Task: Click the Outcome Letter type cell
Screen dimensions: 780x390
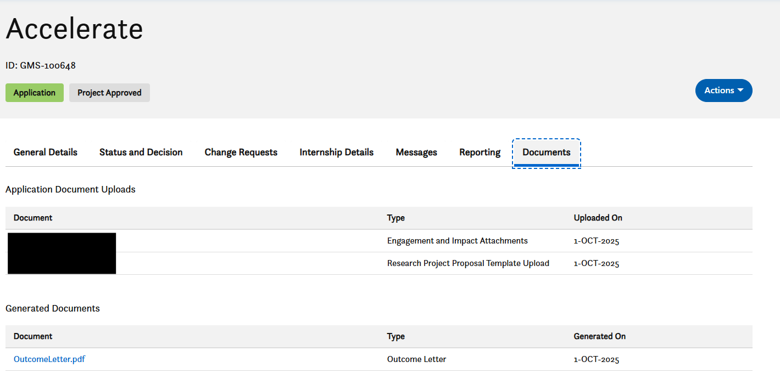Action: tap(416, 359)
